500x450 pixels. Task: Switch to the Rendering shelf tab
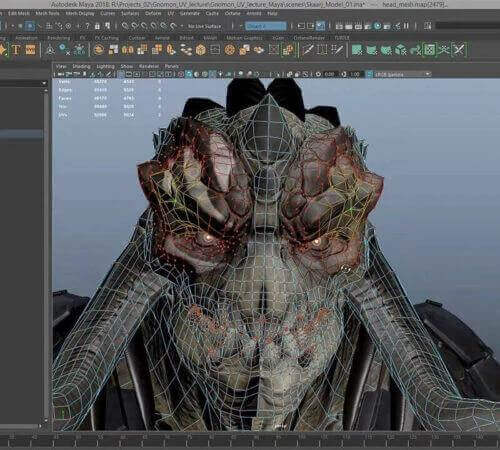click(x=58, y=38)
